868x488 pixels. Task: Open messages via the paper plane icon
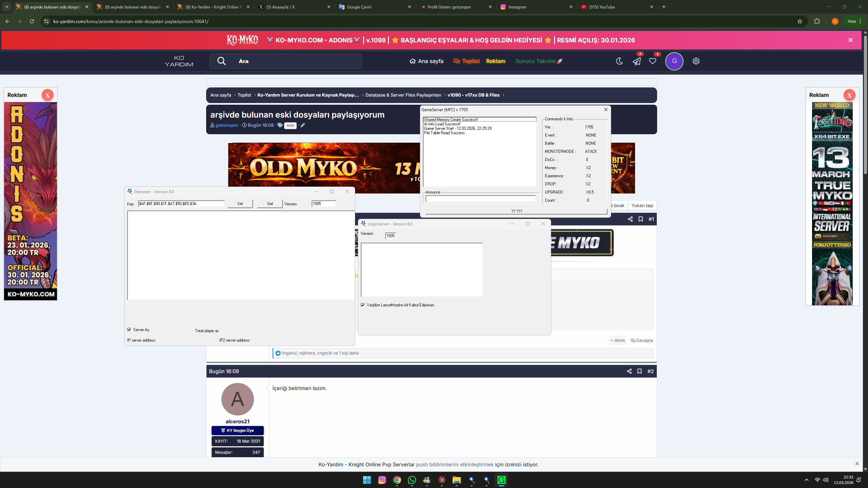click(x=636, y=61)
